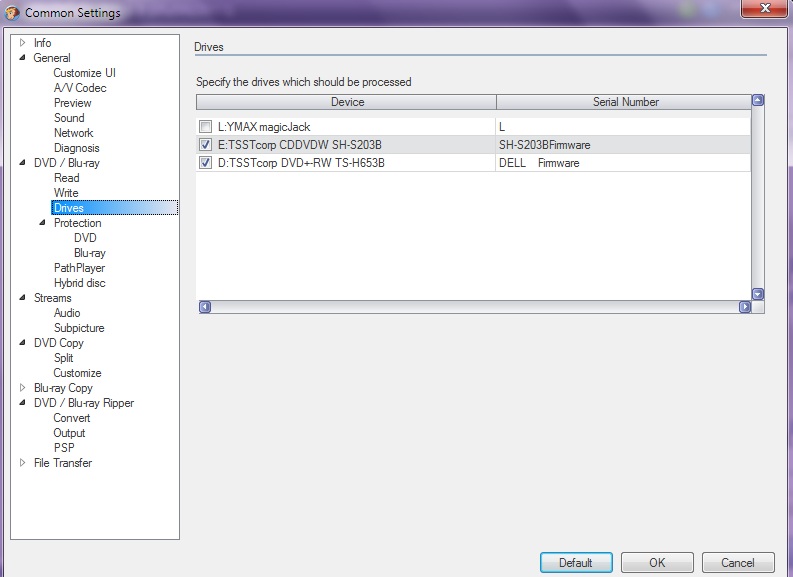Select Hybrid disc in the tree
This screenshot has height=577, width=793.
click(79, 283)
